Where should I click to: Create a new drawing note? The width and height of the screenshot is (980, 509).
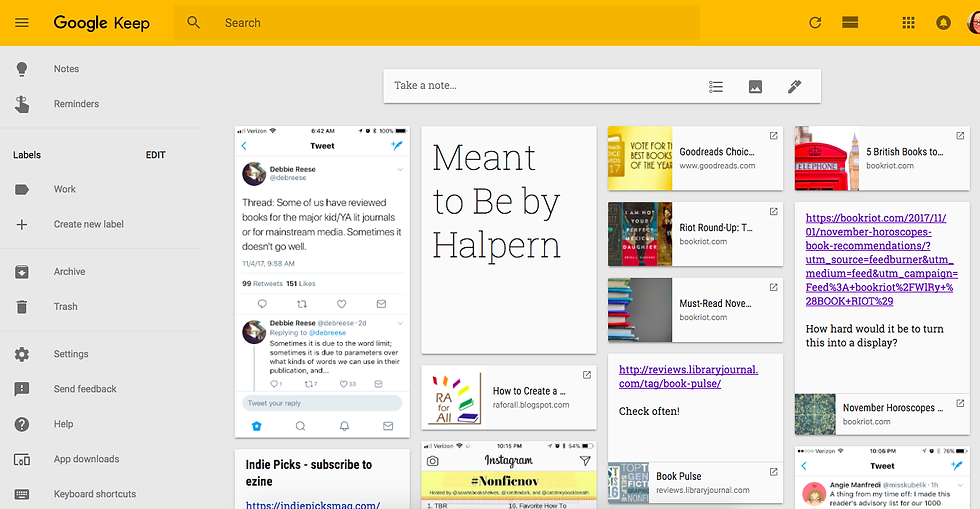point(794,86)
